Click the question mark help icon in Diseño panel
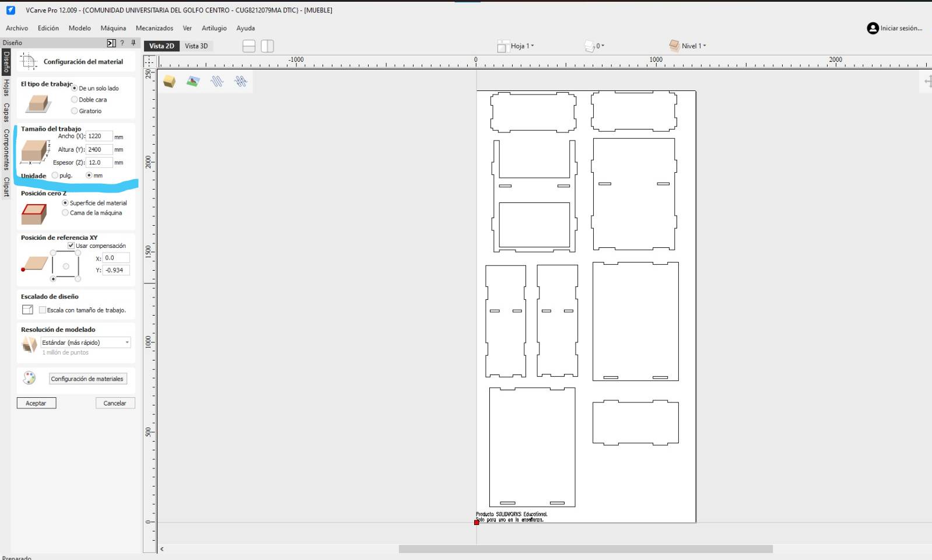The height and width of the screenshot is (560, 932). (122, 43)
